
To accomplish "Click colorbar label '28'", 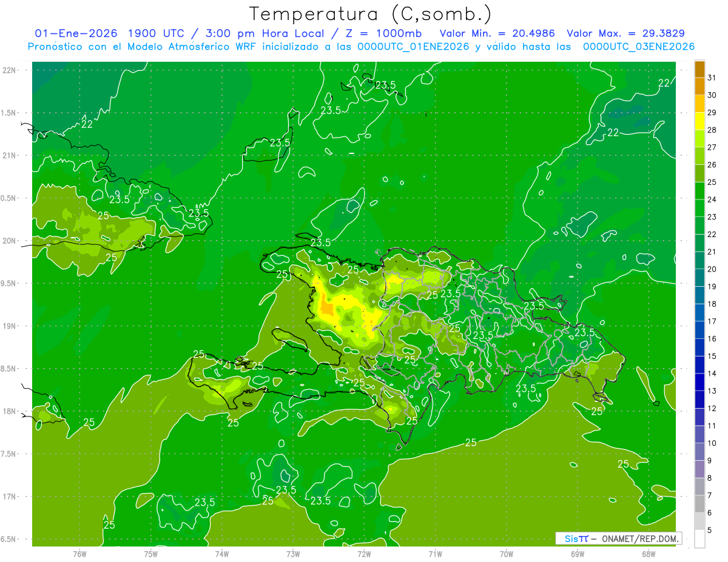I will (x=712, y=130).
